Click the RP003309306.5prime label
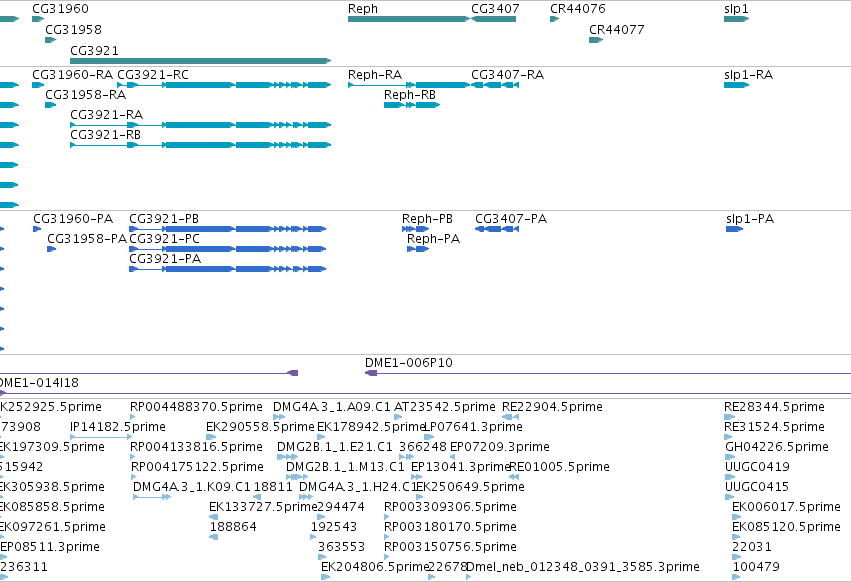The image size is (851, 582). [450, 507]
